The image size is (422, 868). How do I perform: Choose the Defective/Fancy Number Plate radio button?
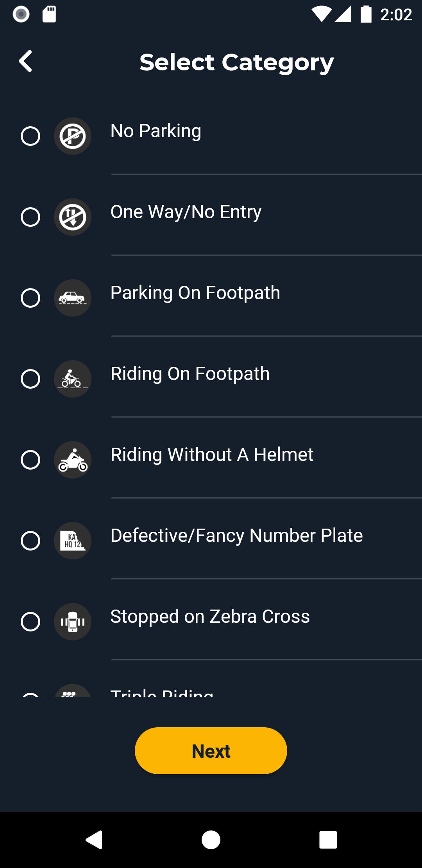pyautogui.click(x=30, y=541)
